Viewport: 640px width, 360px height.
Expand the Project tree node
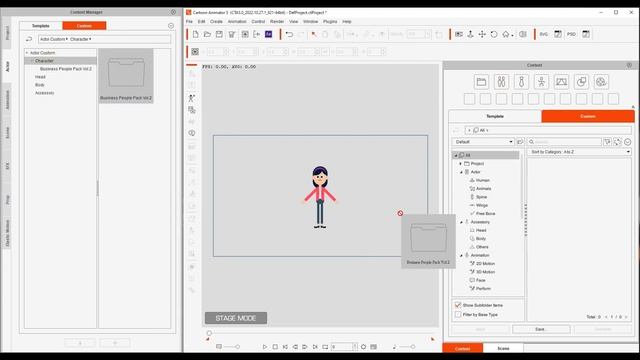(461, 164)
